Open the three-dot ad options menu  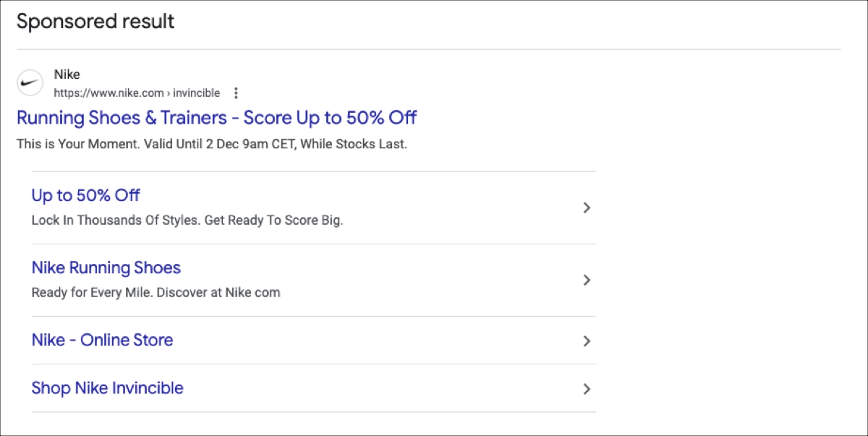236,93
